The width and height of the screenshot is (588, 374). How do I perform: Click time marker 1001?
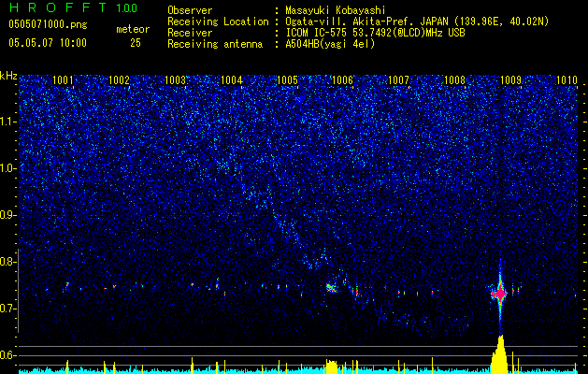pyautogui.click(x=63, y=79)
